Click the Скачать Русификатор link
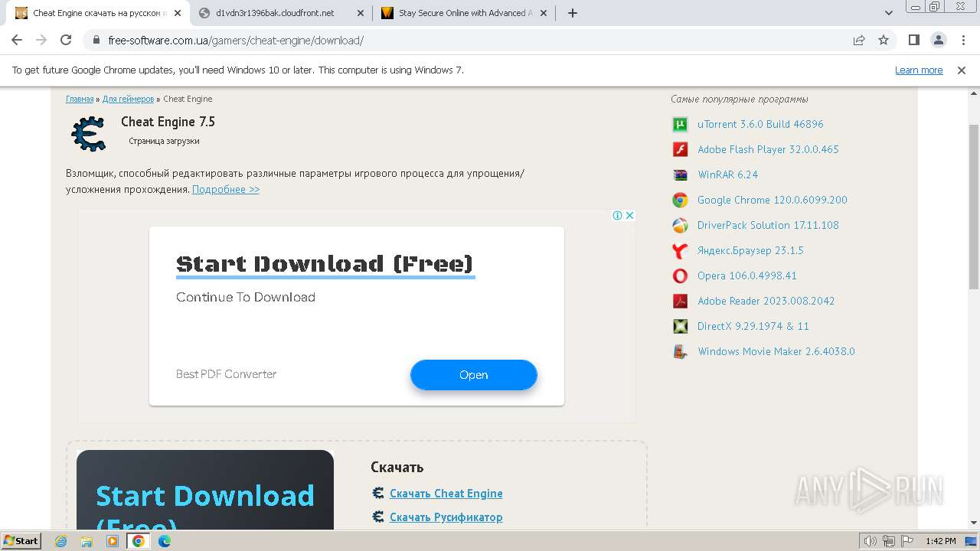Image resolution: width=980 pixels, height=551 pixels. click(x=446, y=517)
